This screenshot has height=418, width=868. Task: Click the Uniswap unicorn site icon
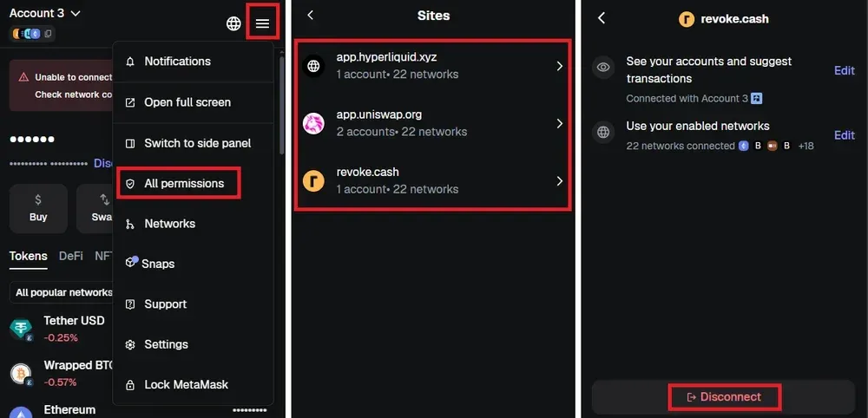click(313, 123)
